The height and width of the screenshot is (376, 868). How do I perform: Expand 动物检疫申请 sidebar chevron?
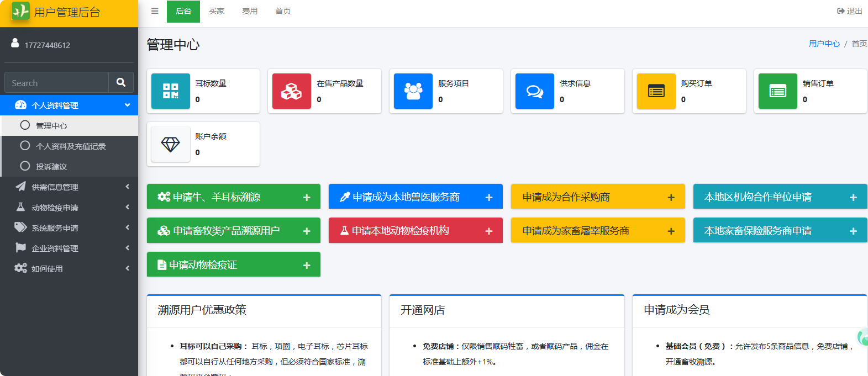[128, 207]
